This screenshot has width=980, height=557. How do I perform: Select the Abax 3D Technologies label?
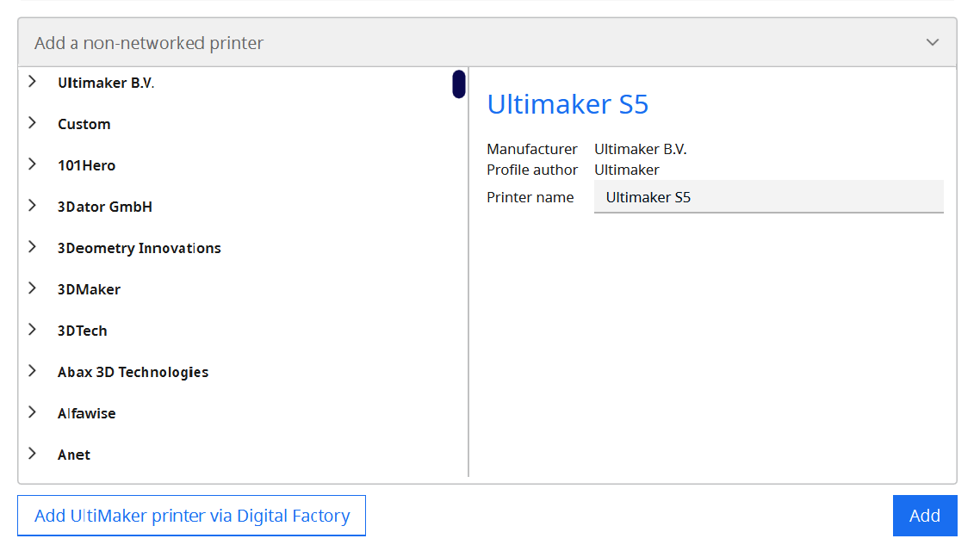(133, 372)
